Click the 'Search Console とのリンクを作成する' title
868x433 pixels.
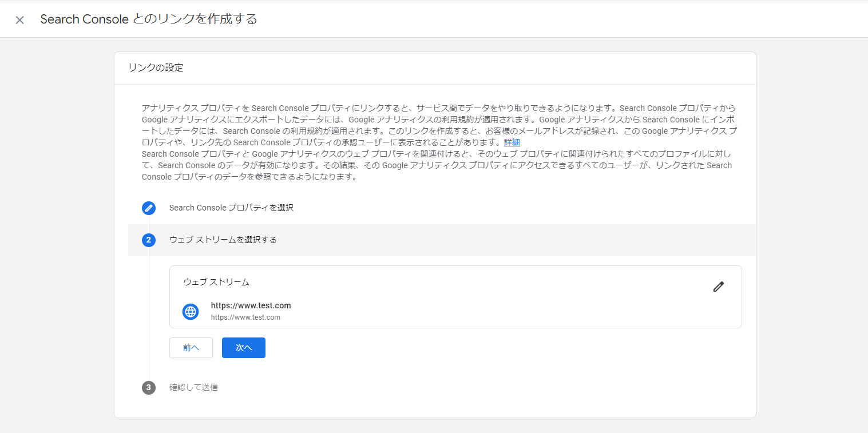point(149,19)
